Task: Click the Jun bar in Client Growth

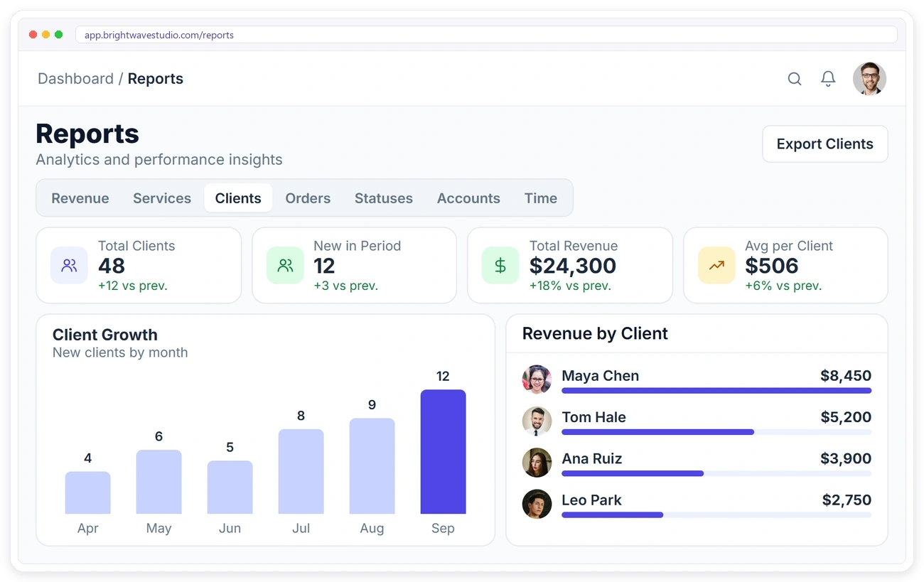Action: tap(230, 487)
